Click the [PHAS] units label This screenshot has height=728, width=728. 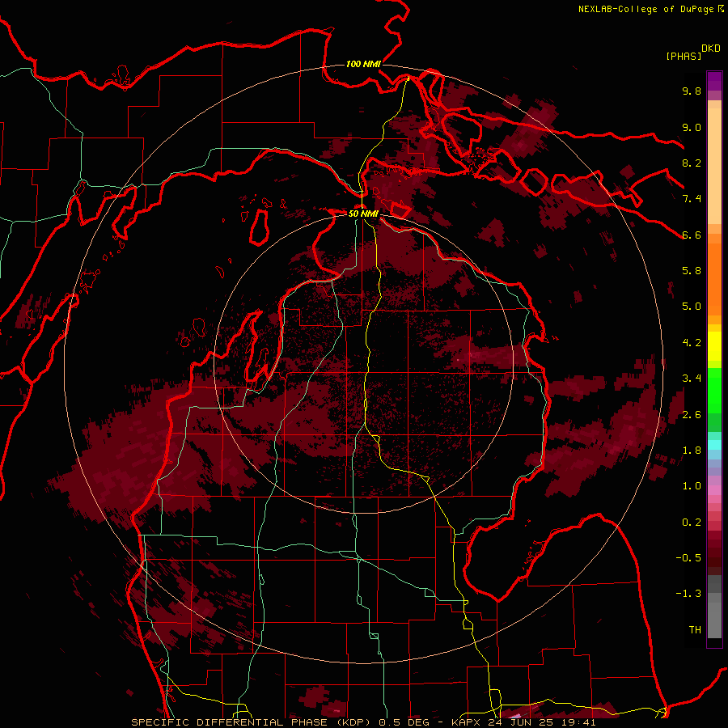pyautogui.click(x=684, y=56)
